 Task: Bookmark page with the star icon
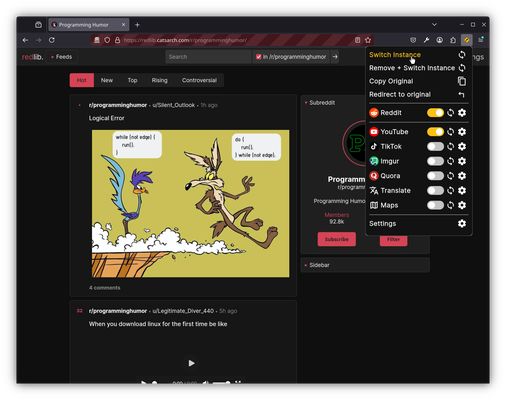click(368, 40)
